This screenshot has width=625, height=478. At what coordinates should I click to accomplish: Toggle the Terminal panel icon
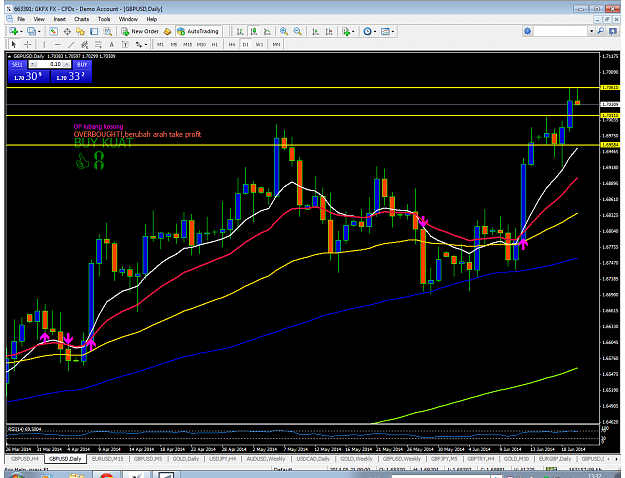[x=94, y=31]
